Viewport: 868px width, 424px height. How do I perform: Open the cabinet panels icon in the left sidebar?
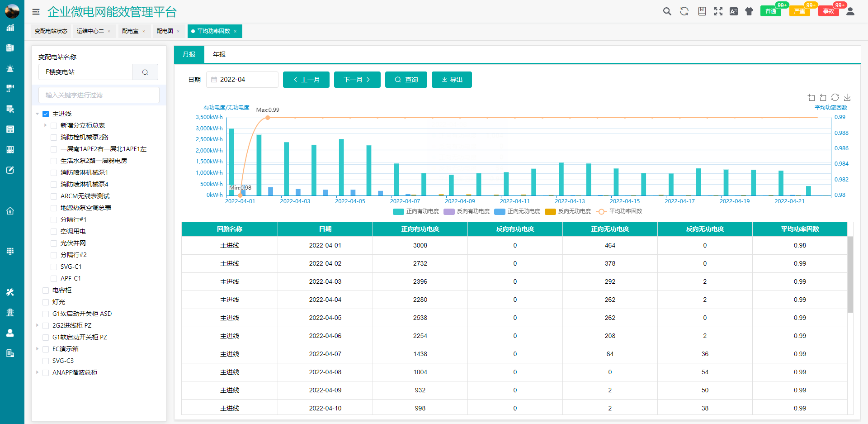10,150
